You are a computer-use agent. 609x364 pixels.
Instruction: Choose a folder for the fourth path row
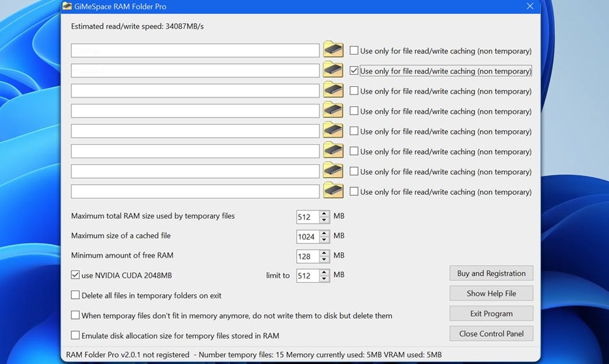click(333, 110)
